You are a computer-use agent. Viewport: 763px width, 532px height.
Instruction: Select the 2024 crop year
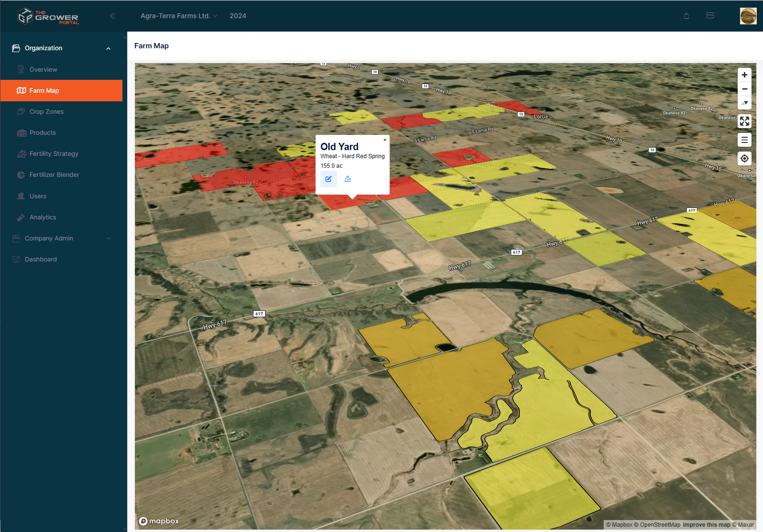pyautogui.click(x=238, y=16)
